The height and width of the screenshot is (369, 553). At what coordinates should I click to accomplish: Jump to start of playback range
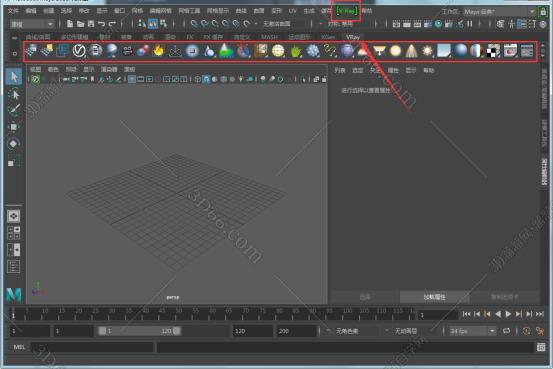[x=466, y=314]
